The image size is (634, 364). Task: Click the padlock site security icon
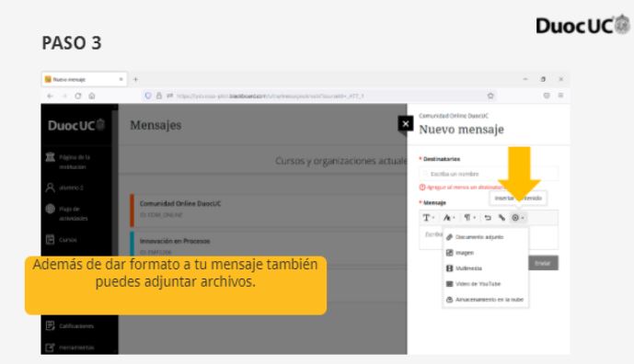(159, 96)
